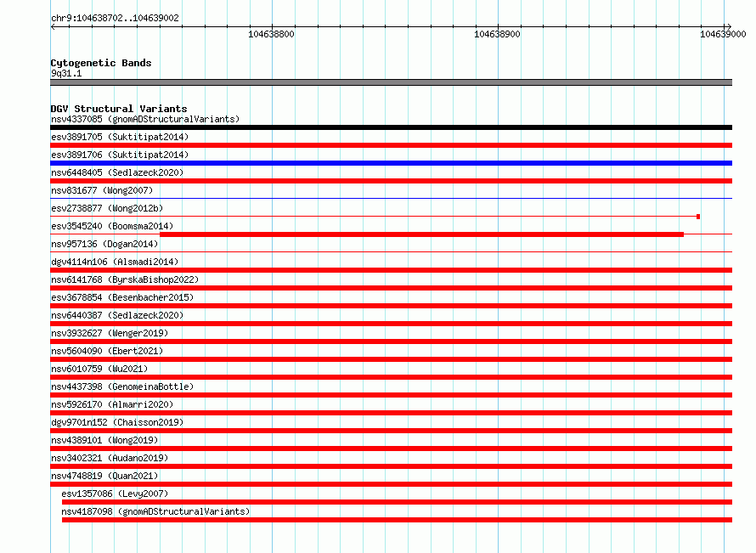Open nsv3402321 Audano2019 variant label
The height and width of the screenshot is (553, 756).
pyautogui.click(x=110, y=458)
